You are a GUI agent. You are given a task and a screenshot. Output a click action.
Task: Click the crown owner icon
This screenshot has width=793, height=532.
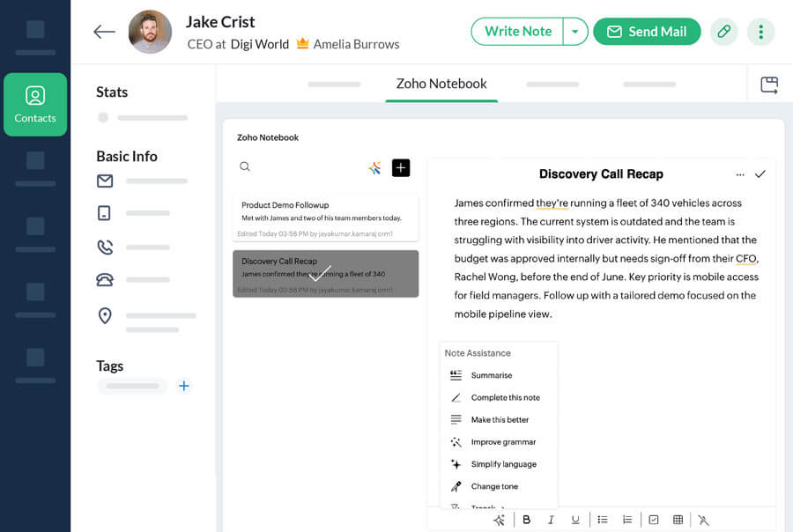click(302, 43)
